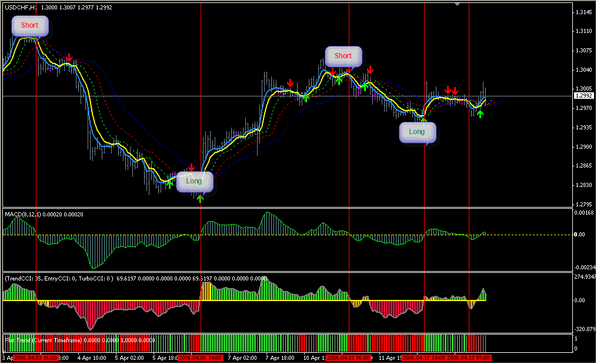597x364 pixels.
Task: Click the 2006.04.03 16:00 time marker
Action: [35, 358]
